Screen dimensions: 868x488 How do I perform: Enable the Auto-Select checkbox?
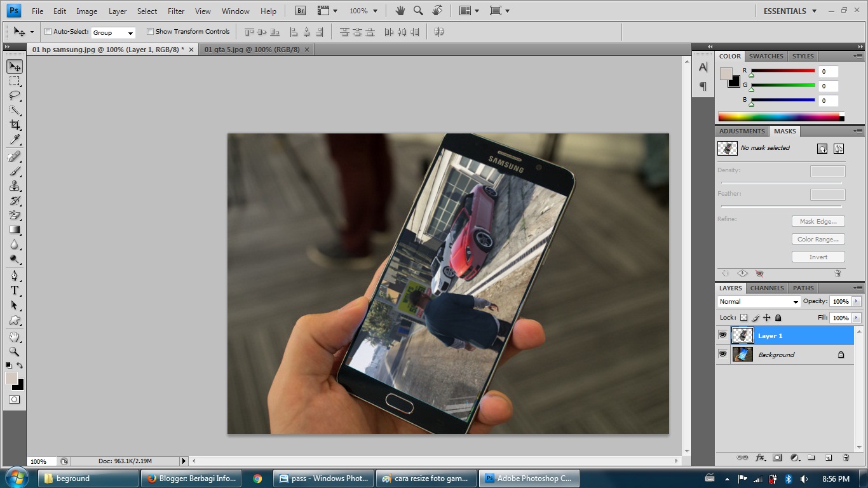[x=48, y=32]
